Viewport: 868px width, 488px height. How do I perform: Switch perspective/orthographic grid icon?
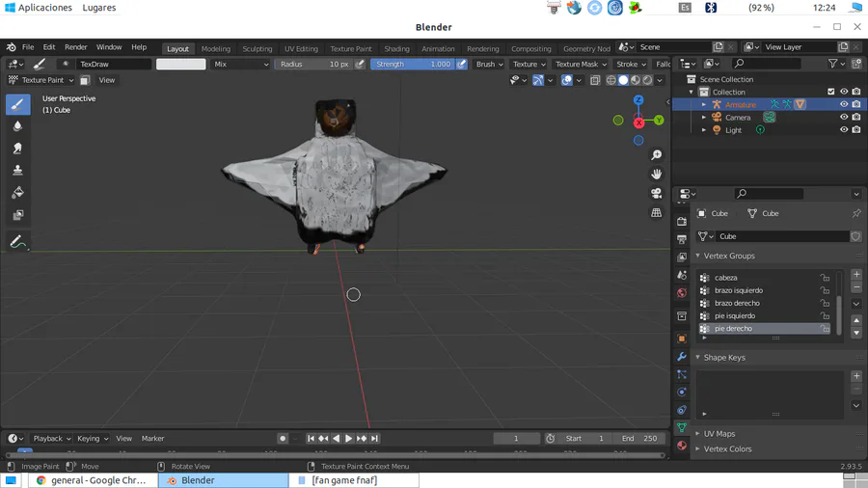656,212
